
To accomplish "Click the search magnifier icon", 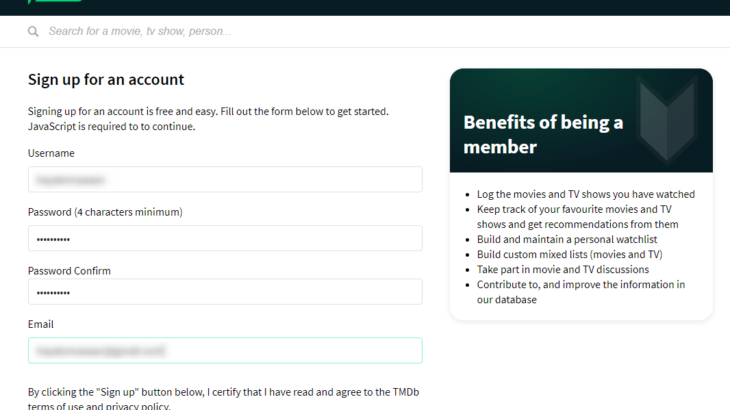I will [33, 32].
